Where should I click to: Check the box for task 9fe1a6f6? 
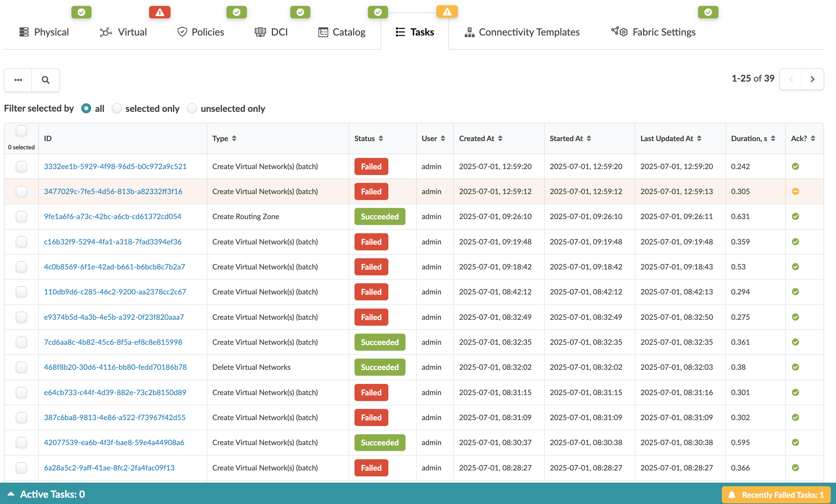pyautogui.click(x=21, y=216)
